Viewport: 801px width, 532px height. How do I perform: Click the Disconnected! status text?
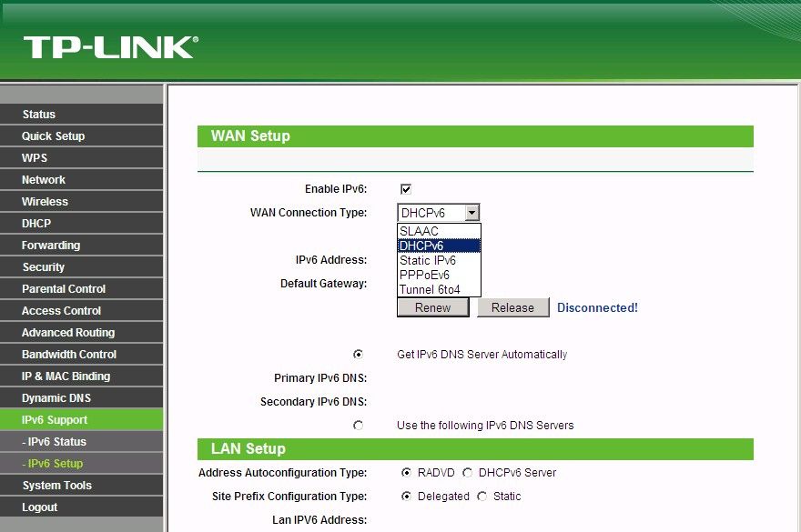[597, 308]
